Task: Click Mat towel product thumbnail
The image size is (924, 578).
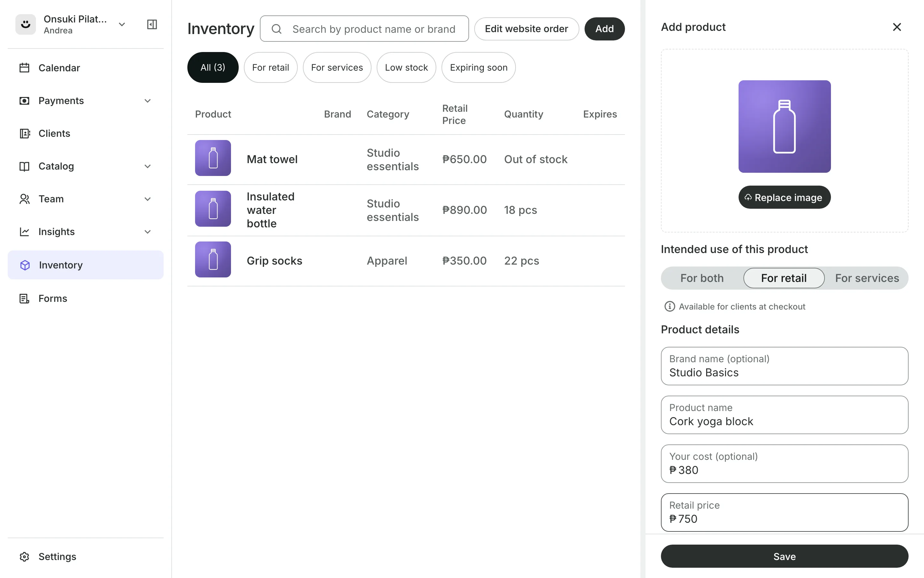Action: click(213, 158)
